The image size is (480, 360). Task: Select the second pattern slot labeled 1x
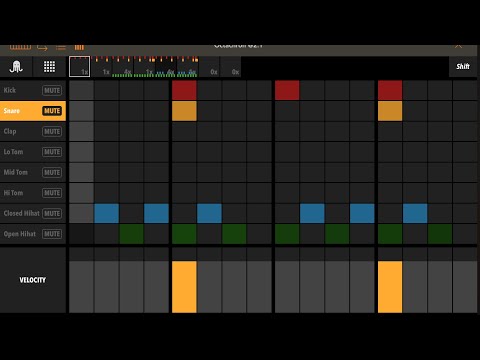[x=102, y=67]
